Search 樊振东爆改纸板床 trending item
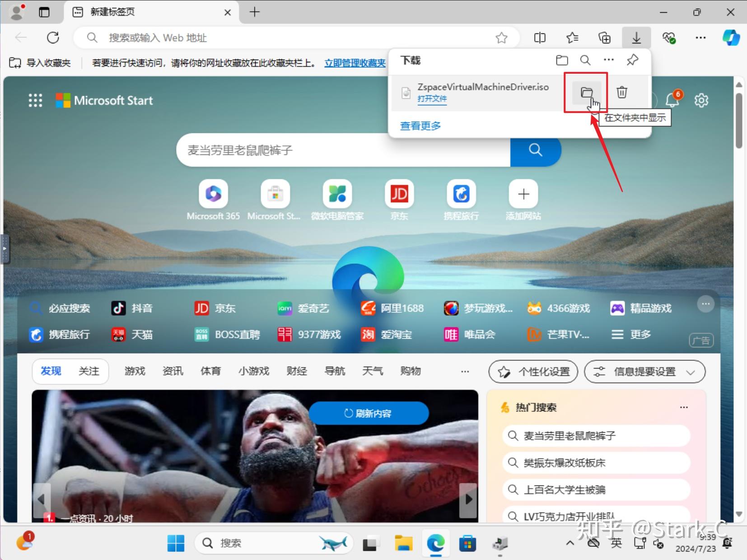The image size is (747, 560). tap(596, 463)
